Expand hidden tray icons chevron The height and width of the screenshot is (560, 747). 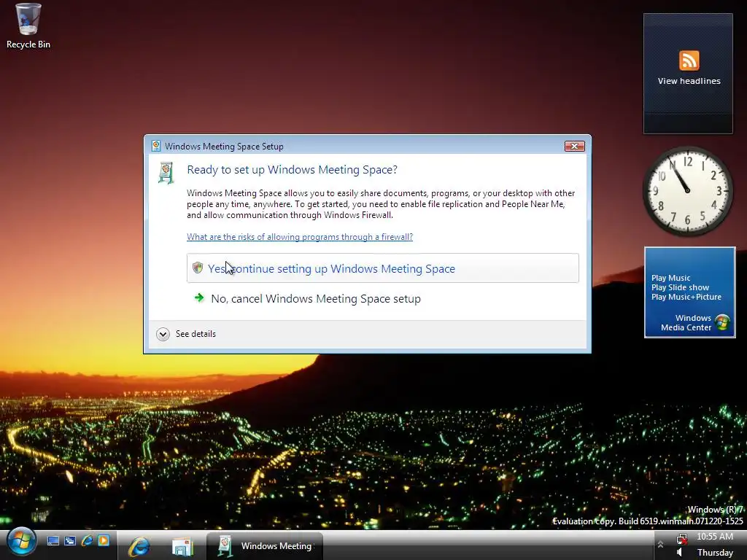tap(660, 544)
